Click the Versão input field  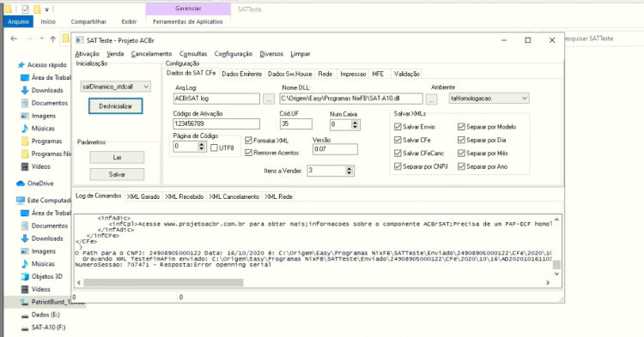[335, 149]
